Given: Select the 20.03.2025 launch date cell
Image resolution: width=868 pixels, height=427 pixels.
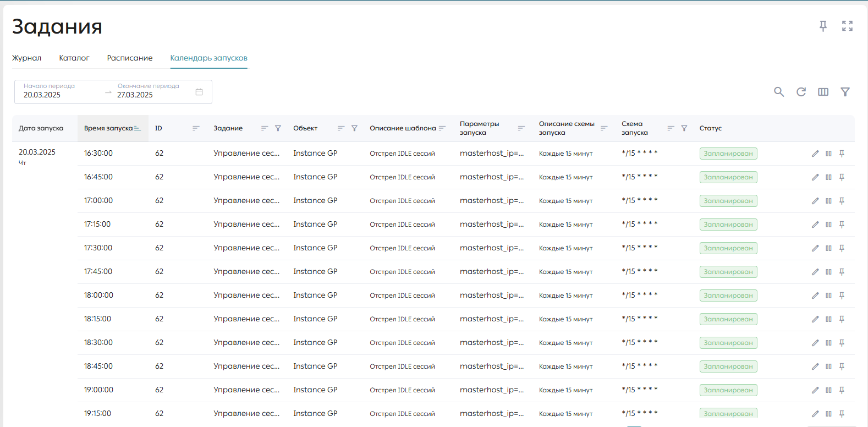Looking at the screenshot, I should point(37,152).
